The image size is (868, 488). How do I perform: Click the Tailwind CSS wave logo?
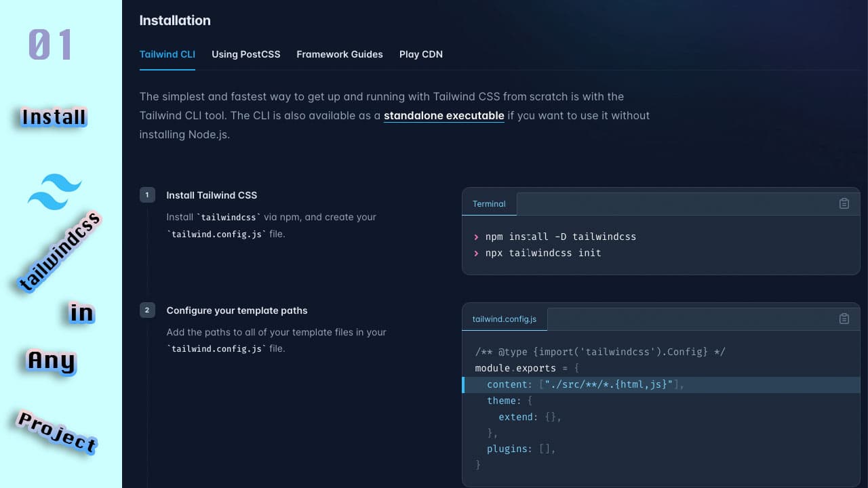pyautogui.click(x=55, y=190)
